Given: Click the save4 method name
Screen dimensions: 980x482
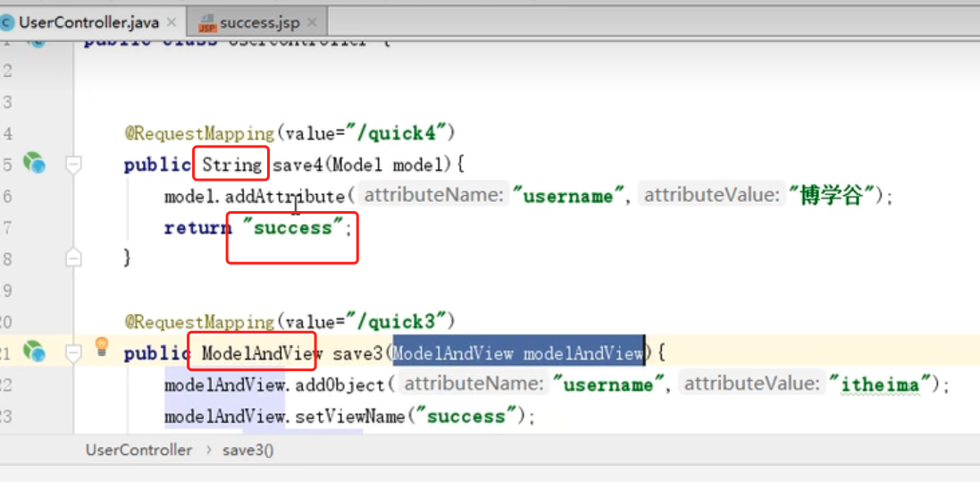Looking at the screenshot, I should coord(297,165).
